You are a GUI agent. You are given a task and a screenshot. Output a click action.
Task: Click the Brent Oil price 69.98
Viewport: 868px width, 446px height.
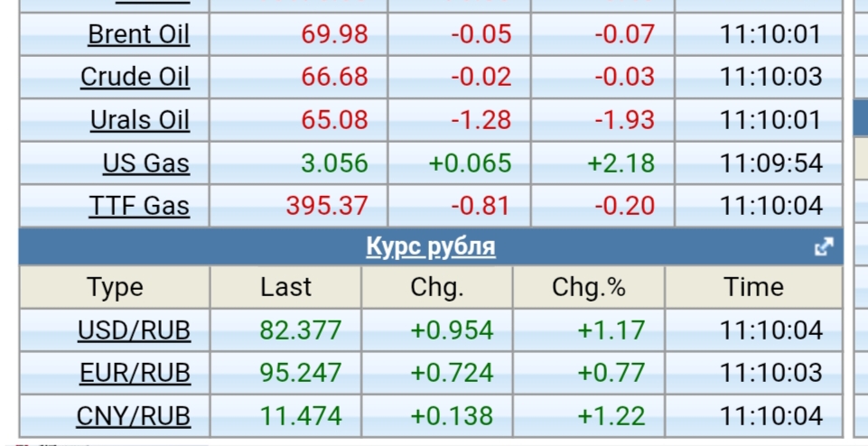pyautogui.click(x=334, y=35)
